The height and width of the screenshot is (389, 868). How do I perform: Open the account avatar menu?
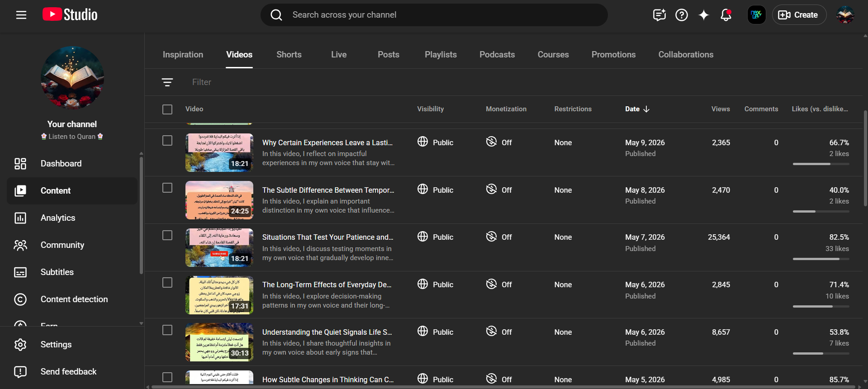(x=845, y=15)
